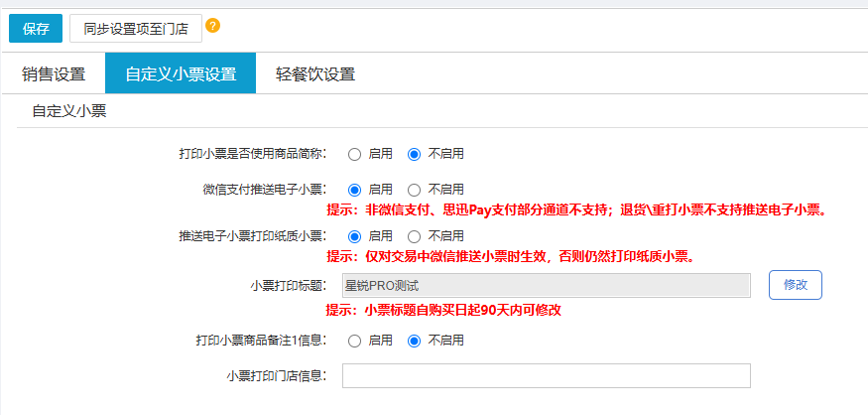Disable 推送电子小票打印纸质小票 via 不启用

(414, 236)
